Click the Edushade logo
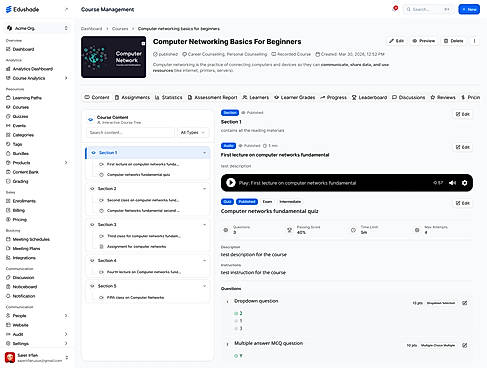 (x=22, y=9)
